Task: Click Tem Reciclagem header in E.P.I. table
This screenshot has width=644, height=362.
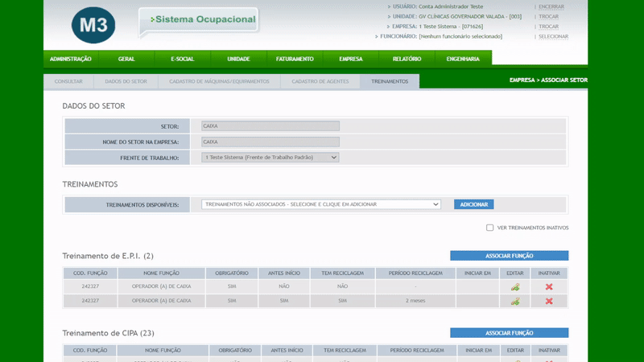Action: pyautogui.click(x=342, y=273)
